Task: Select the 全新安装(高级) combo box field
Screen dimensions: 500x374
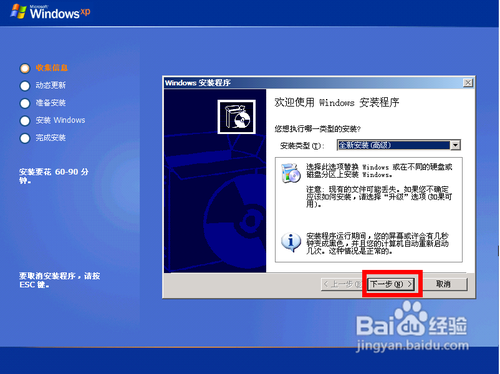Action: coord(398,145)
